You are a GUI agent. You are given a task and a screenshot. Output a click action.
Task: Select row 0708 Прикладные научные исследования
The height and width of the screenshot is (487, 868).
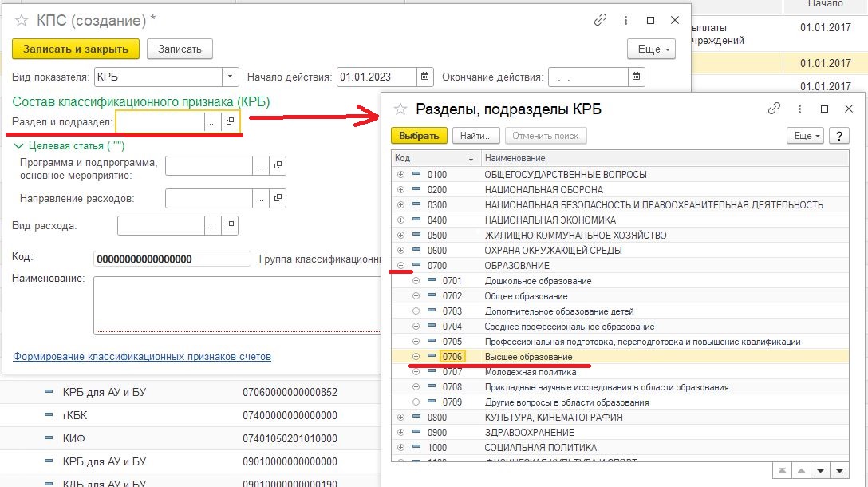click(620, 386)
